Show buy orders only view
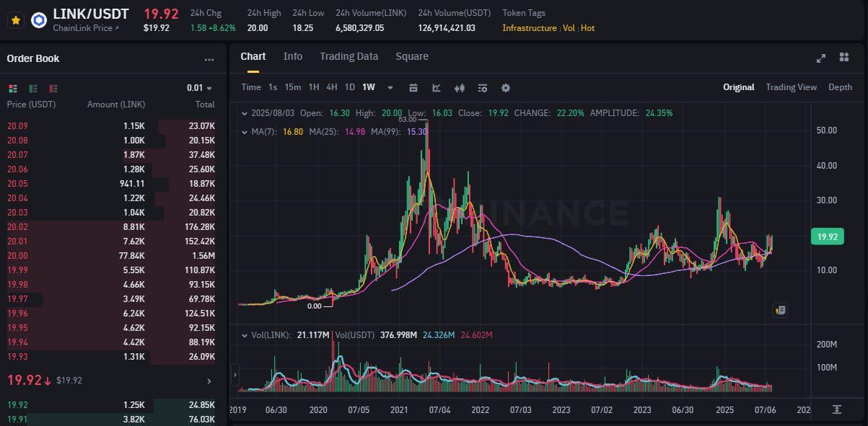 pos(33,88)
